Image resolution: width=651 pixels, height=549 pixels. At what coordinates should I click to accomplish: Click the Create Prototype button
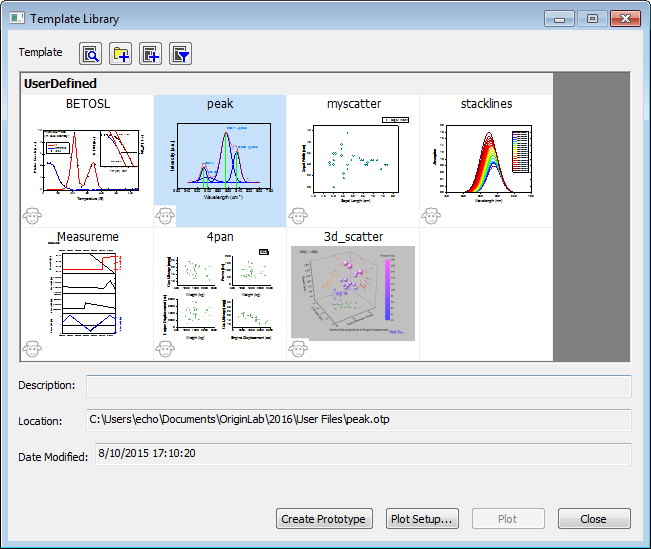(x=324, y=519)
